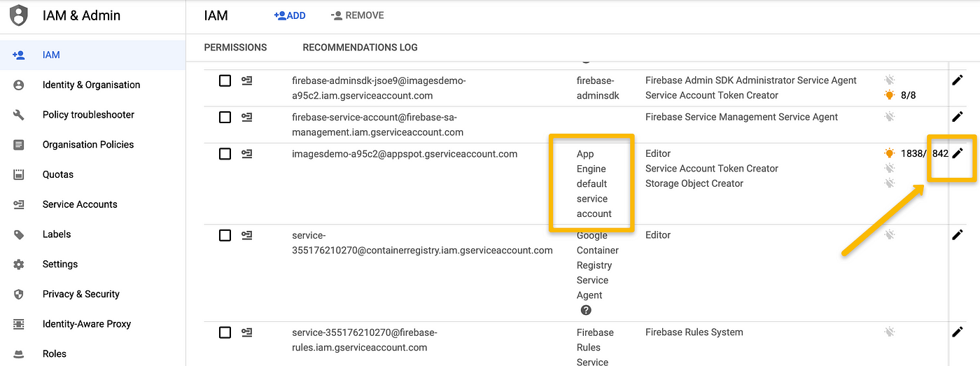Click the 8/8 permissions count
The height and width of the screenshot is (366, 980).
click(908, 95)
